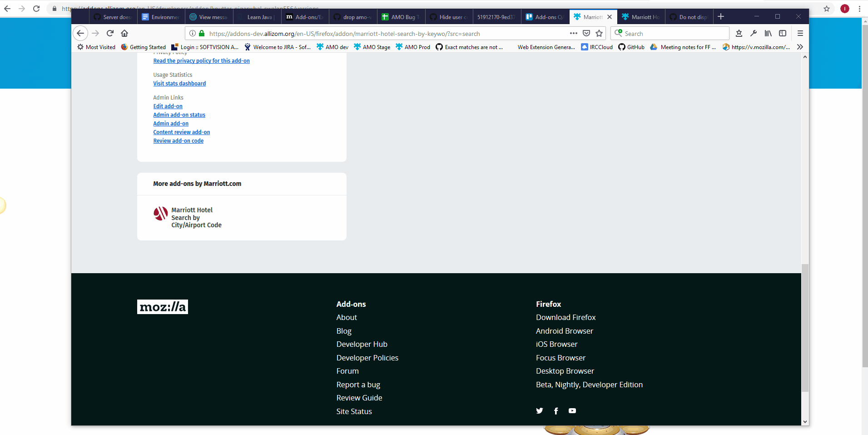The image size is (868, 435).
Task: Click Focus Browser footer link
Action: [x=560, y=358]
